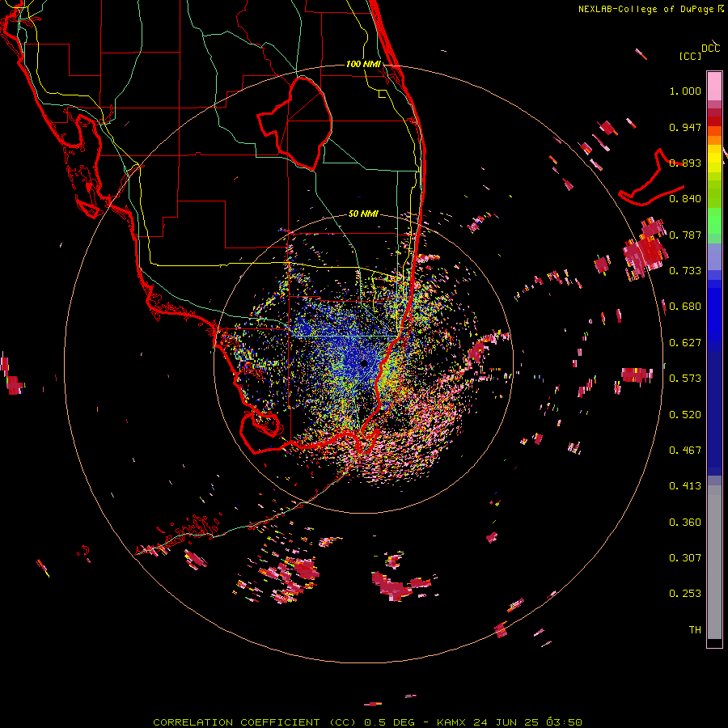Click the 0.680 scale value
Screen dimensions: 728x728
pyautogui.click(x=685, y=307)
